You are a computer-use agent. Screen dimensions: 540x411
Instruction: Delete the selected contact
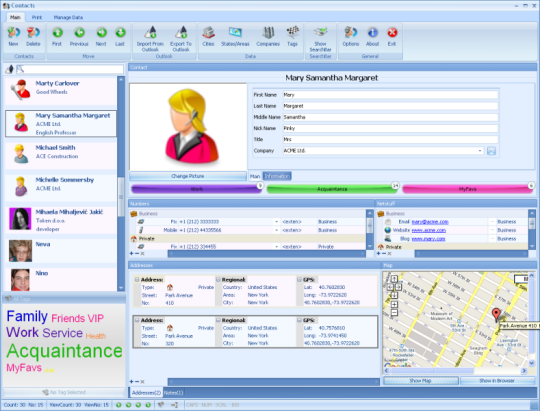(33, 36)
